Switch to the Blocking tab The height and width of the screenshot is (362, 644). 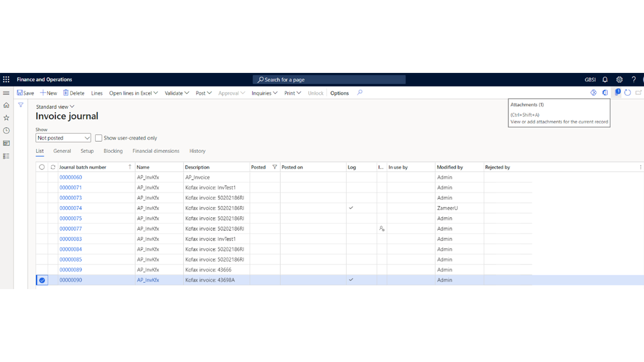point(113,151)
